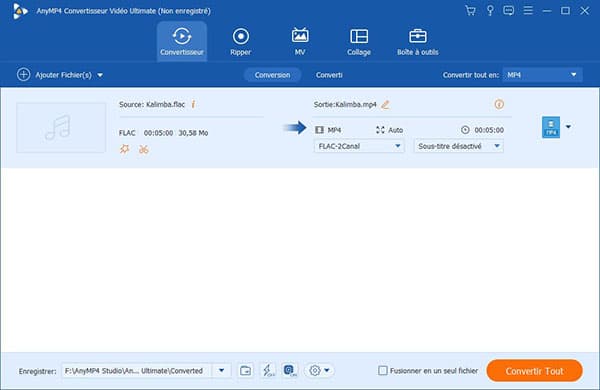
Task: Open the settings gear icon
Action: (315, 370)
